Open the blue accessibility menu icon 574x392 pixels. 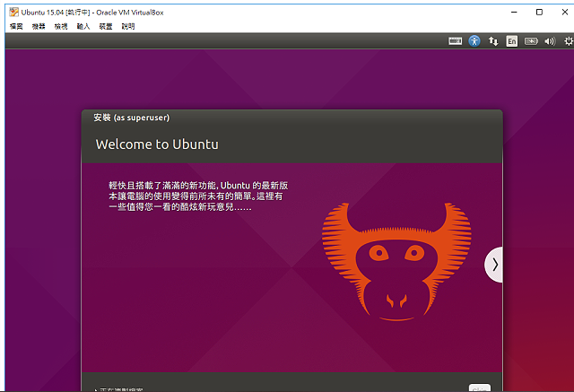pos(474,41)
